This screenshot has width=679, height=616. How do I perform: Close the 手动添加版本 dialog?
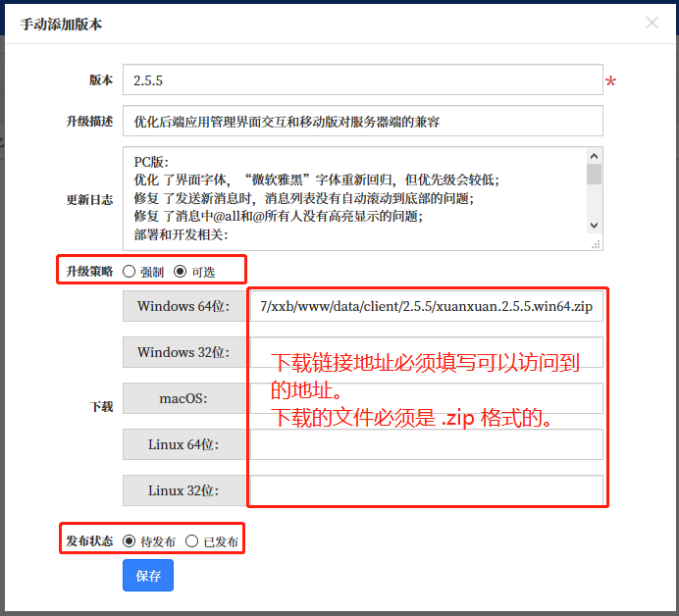click(652, 23)
